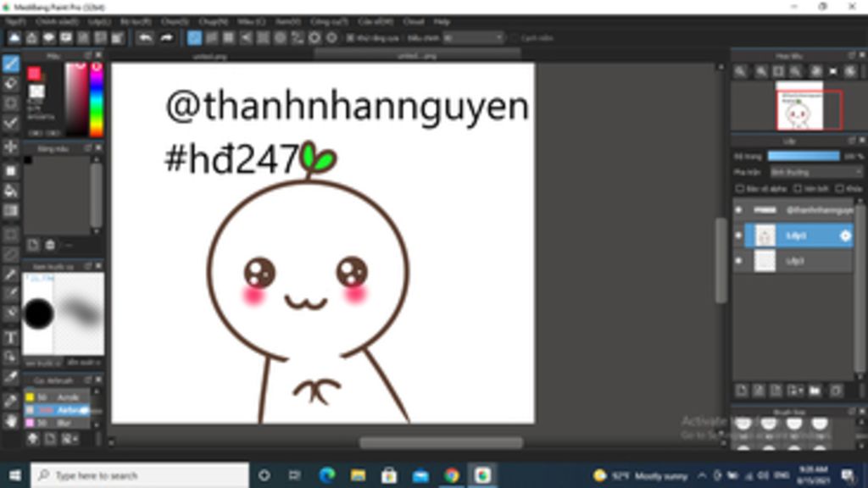Open Microsoft Edge from the taskbar
The image size is (868, 488).
[x=327, y=475]
